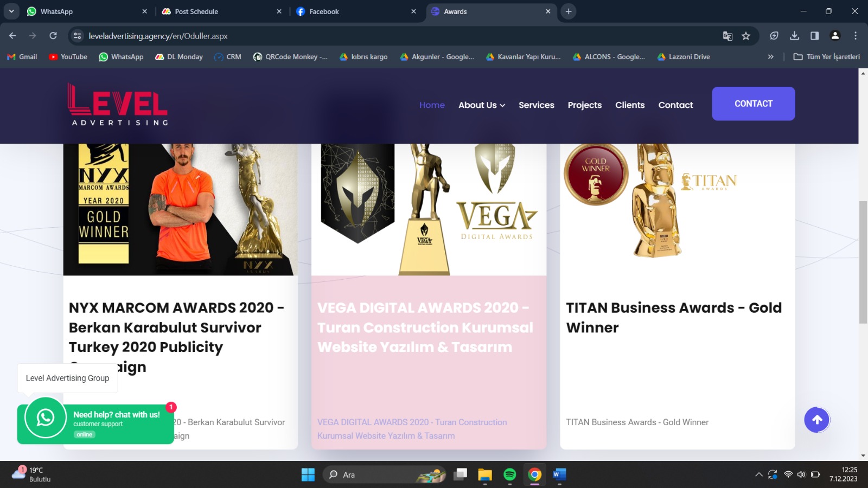Viewport: 868px width, 488px height.
Task: Open Akgunler Google Drive bookmark
Action: coord(437,56)
